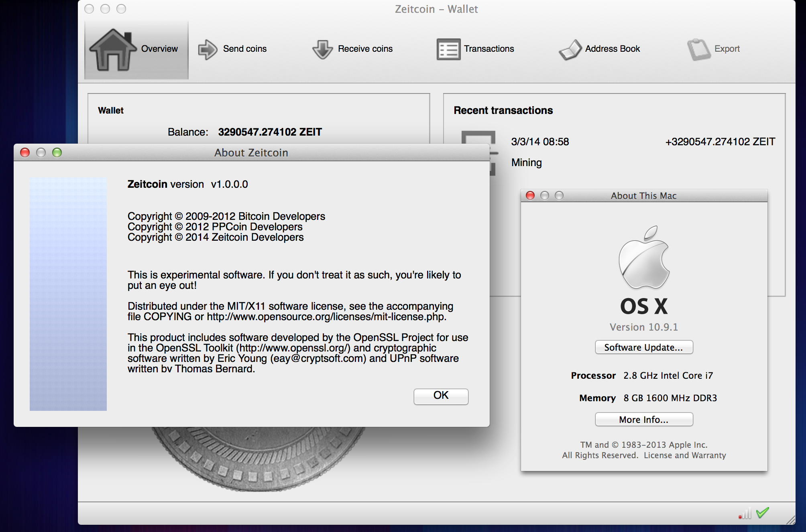This screenshot has width=806, height=532.
Task: Click the Recent transactions heading
Action: (503, 110)
